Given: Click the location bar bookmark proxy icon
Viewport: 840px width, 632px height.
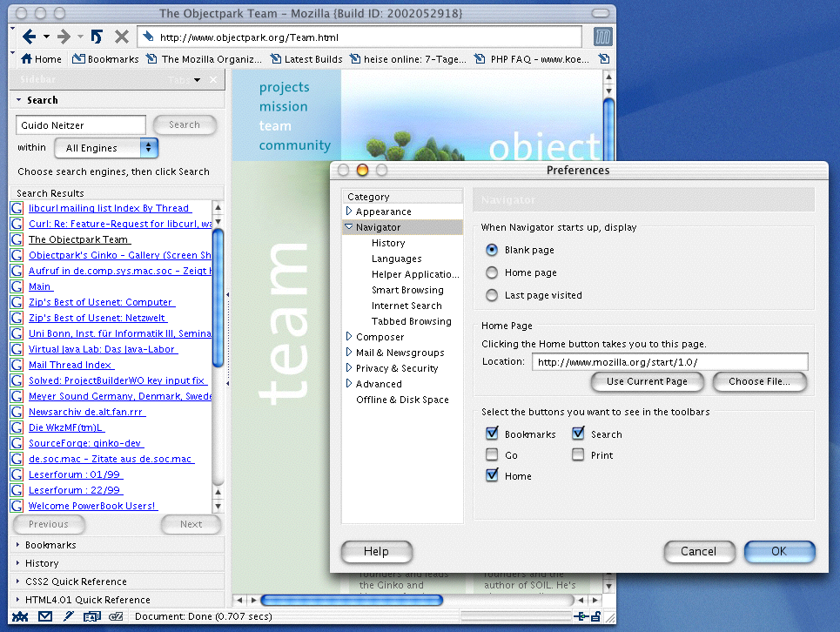Looking at the screenshot, I should pos(148,37).
